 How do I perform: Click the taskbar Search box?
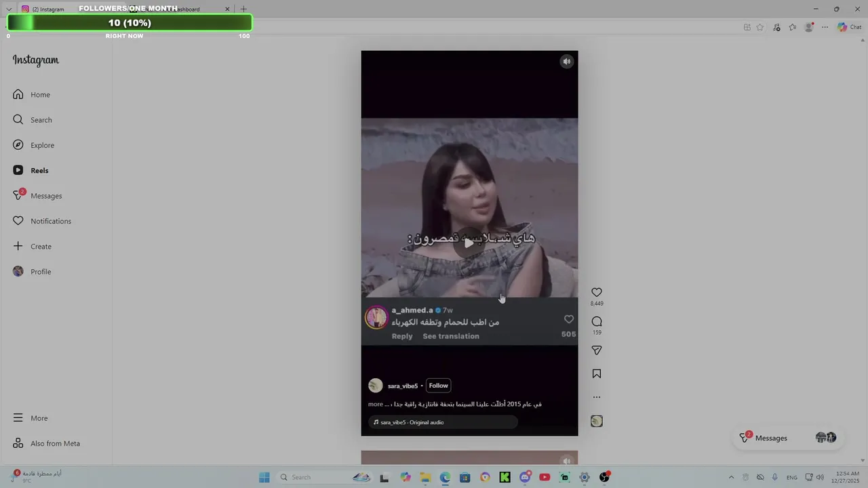coord(325,477)
